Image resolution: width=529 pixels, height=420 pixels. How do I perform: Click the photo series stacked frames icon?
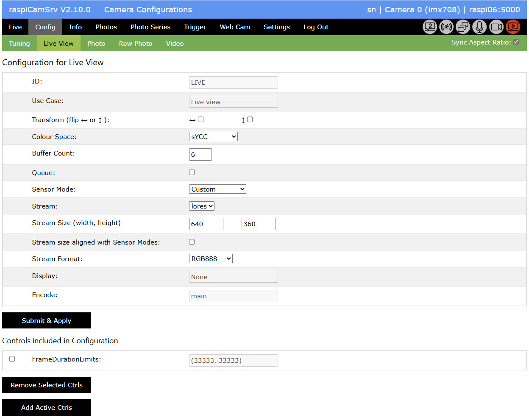463,27
